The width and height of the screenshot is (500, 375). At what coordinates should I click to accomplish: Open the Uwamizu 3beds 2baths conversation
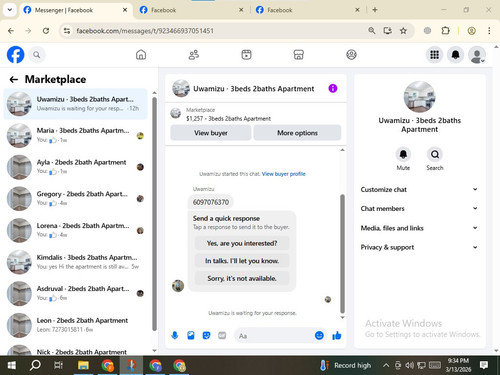click(75, 104)
